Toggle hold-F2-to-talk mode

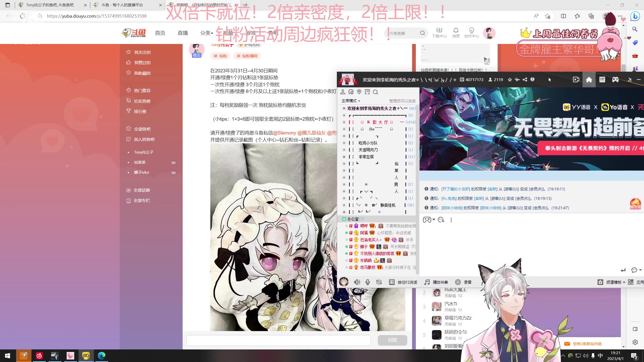coord(403,282)
